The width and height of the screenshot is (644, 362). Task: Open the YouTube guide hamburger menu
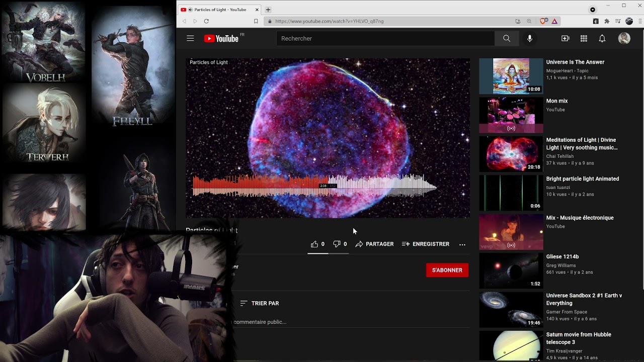(x=190, y=38)
